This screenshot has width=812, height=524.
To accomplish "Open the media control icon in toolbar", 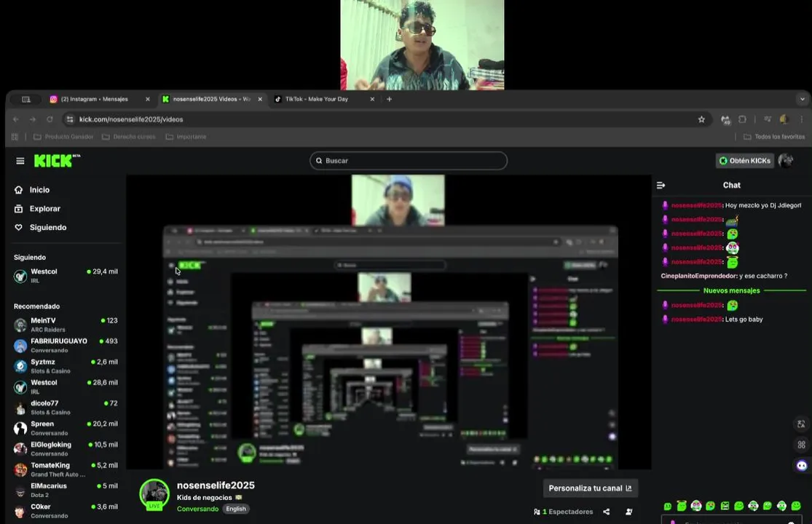I will pos(768,119).
